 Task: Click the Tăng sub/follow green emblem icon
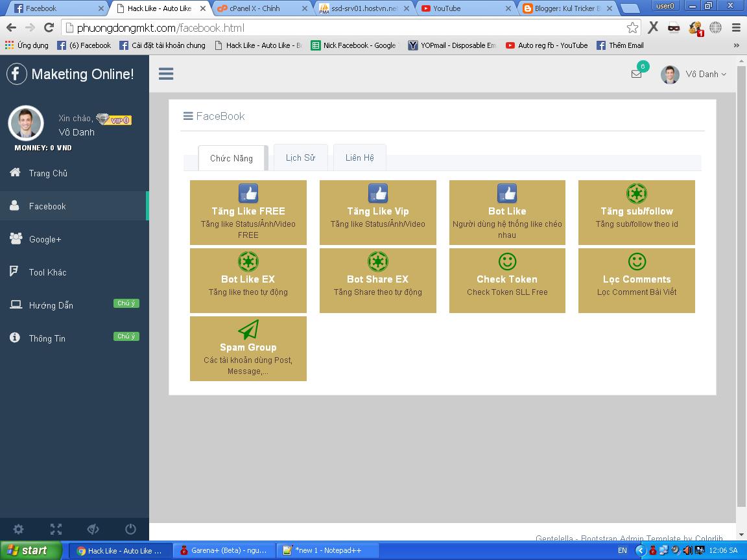637,193
